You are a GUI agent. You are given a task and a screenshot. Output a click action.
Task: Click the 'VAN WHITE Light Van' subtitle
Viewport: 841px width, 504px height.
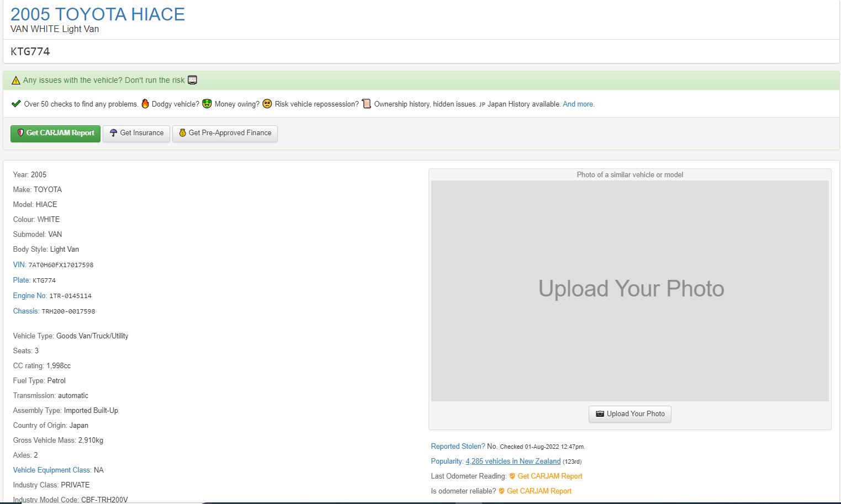55,29
